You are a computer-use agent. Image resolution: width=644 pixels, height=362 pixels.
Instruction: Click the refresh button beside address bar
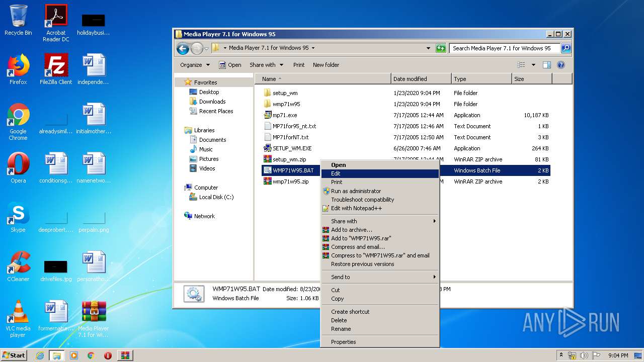(x=441, y=48)
